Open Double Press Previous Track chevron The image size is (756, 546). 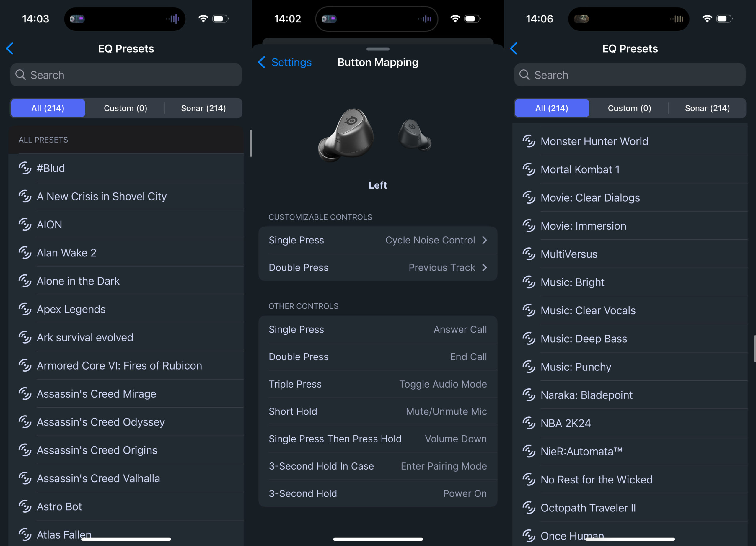tap(485, 267)
